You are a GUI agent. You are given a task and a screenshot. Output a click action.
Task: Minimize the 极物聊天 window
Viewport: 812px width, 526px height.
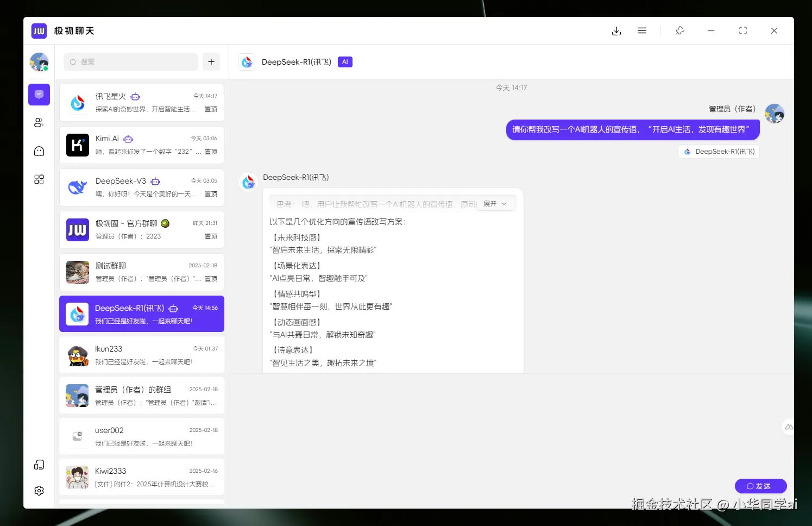pyautogui.click(x=711, y=31)
